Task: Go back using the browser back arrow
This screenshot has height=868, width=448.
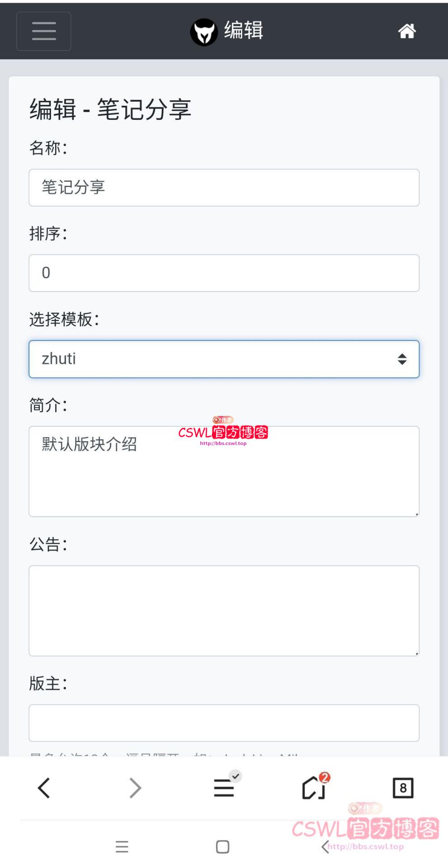Action: (x=44, y=788)
